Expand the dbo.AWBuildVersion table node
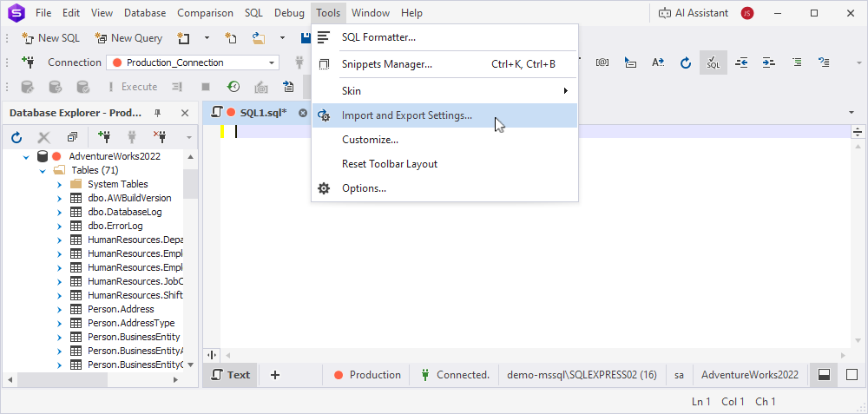The height and width of the screenshot is (414, 868). [x=59, y=198]
